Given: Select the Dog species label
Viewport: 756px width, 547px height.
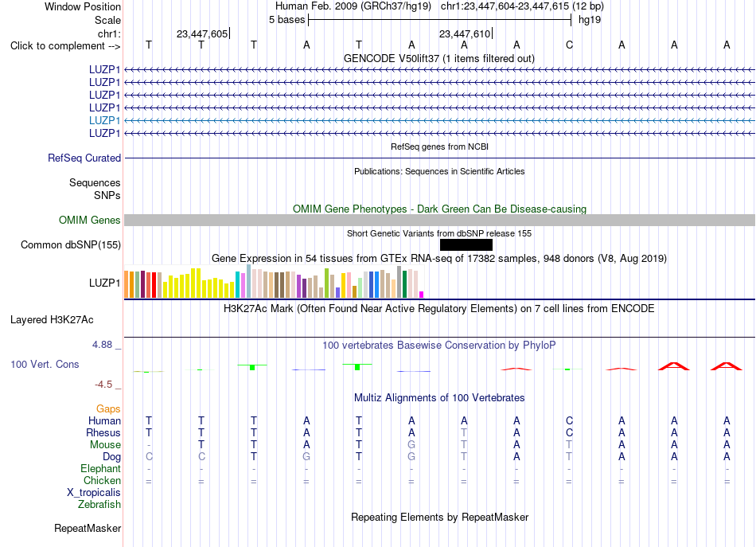Looking at the screenshot, I should coord(111,456).
